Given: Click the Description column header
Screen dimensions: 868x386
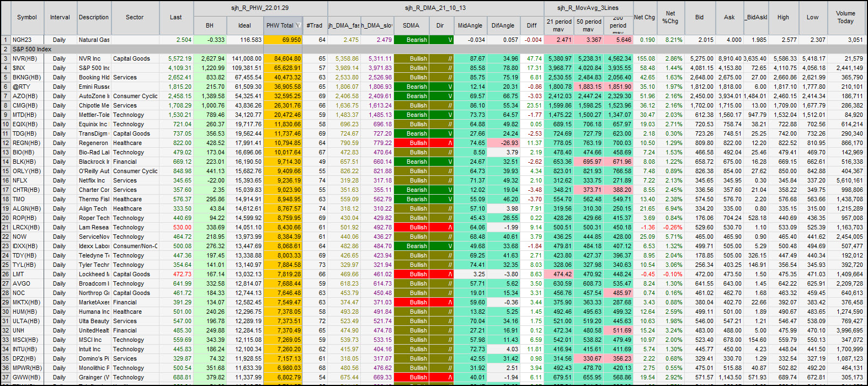Looking at the screenshot, I should [x=94, y=17].
